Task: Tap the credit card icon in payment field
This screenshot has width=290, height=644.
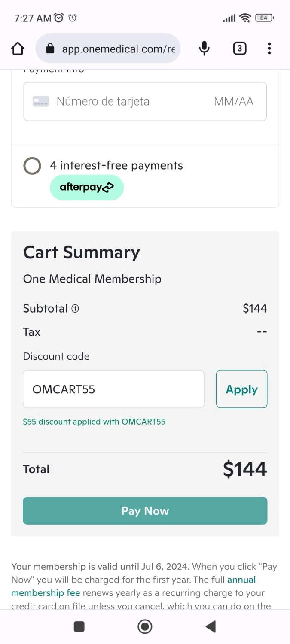Action: (x=41, y=102)
